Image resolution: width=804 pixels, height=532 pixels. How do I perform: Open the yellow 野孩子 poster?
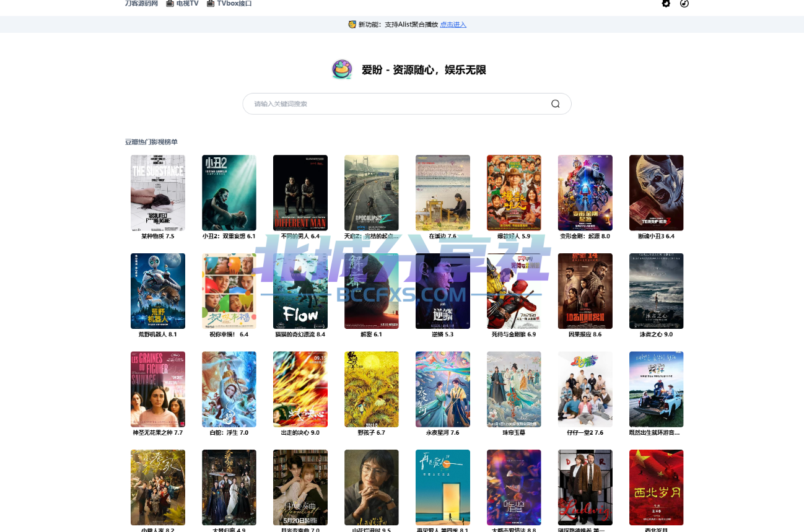pos(372,390)
